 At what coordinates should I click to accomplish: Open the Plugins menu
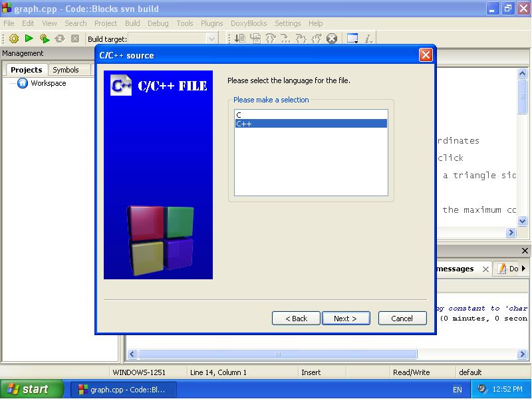(211, 23)
